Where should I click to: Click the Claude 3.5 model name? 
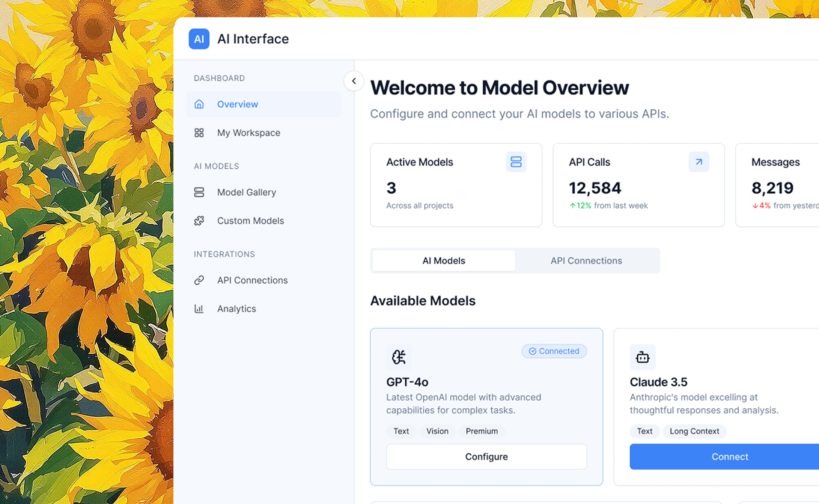tap(658, 382)
